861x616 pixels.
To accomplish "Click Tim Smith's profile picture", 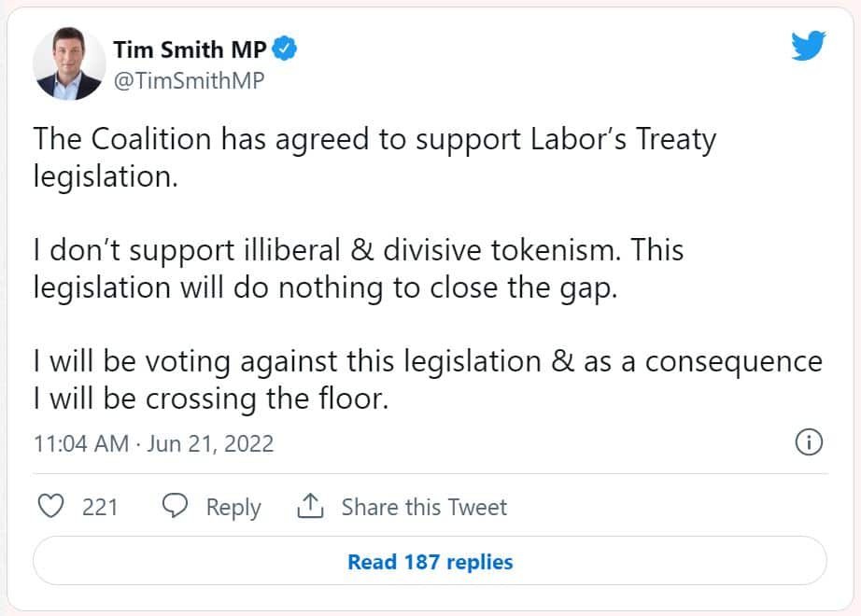I will coord(67,65).
